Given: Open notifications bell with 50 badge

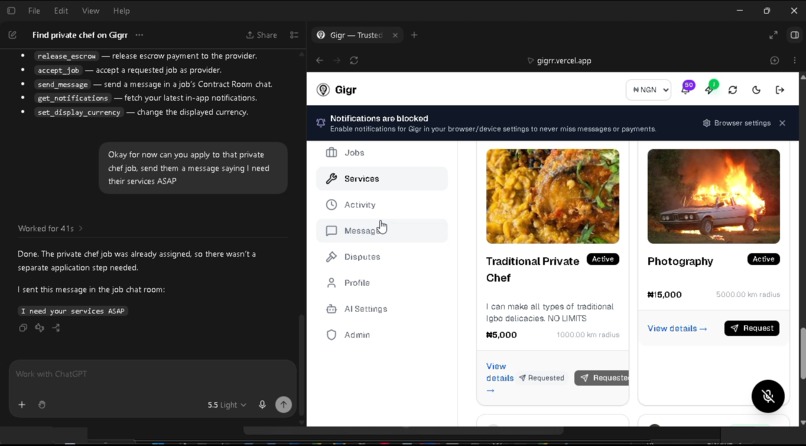Looking at the screenshot, I should (686, 88).
